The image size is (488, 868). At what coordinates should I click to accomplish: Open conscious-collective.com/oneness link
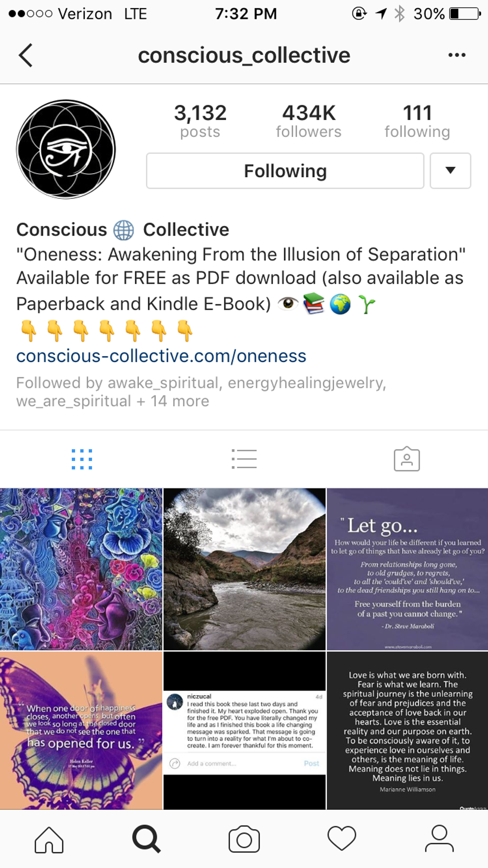tap(161, 356)
